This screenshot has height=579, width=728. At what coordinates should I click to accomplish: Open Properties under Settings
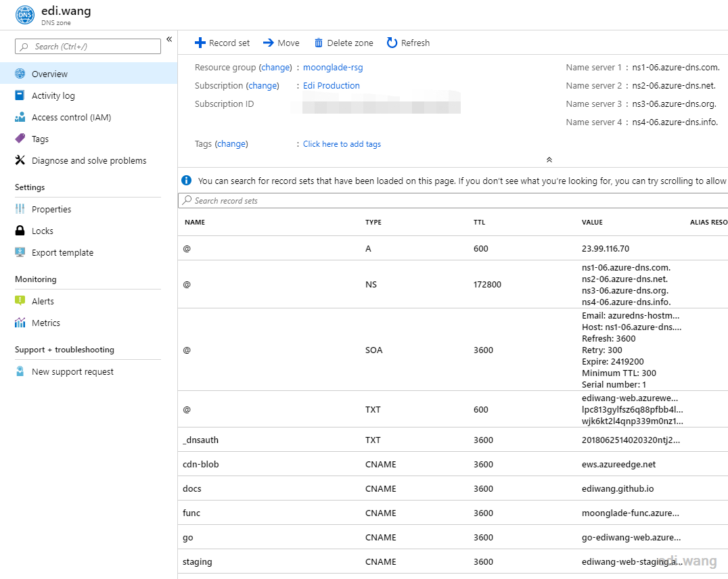[x=51, y=210]
